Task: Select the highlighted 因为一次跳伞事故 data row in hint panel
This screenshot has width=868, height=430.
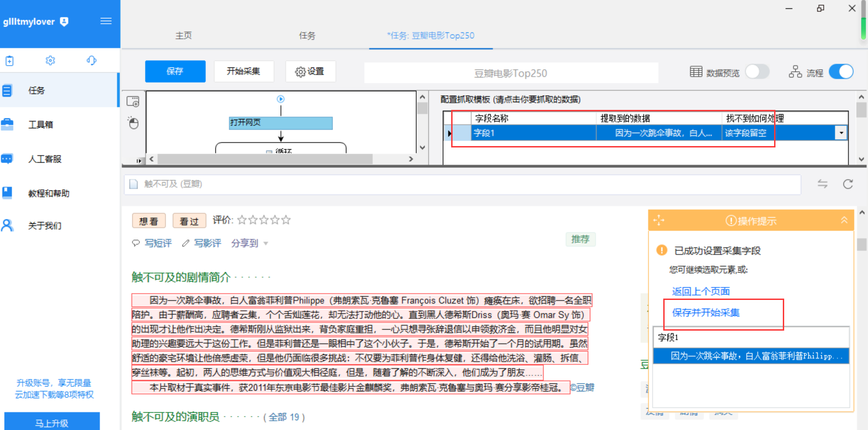Action: coord(751,356)
